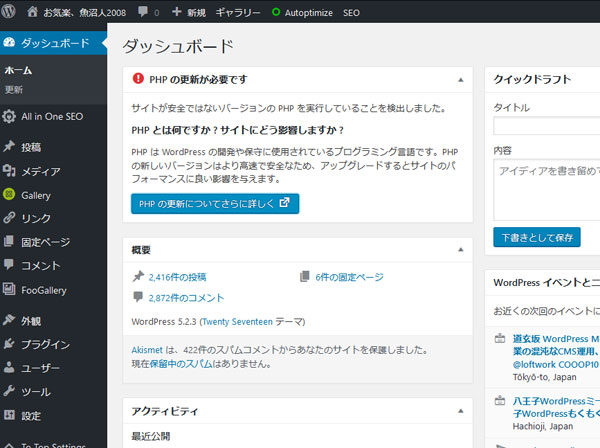Image resolution: width=600 pixels, height=448 pixels.
Task: Open All in One SEO menu
Action: tap(52, 116)
